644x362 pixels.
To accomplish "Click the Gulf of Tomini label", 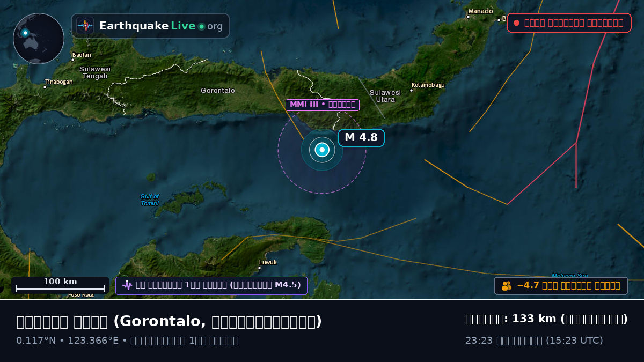I will click(150, 200).
